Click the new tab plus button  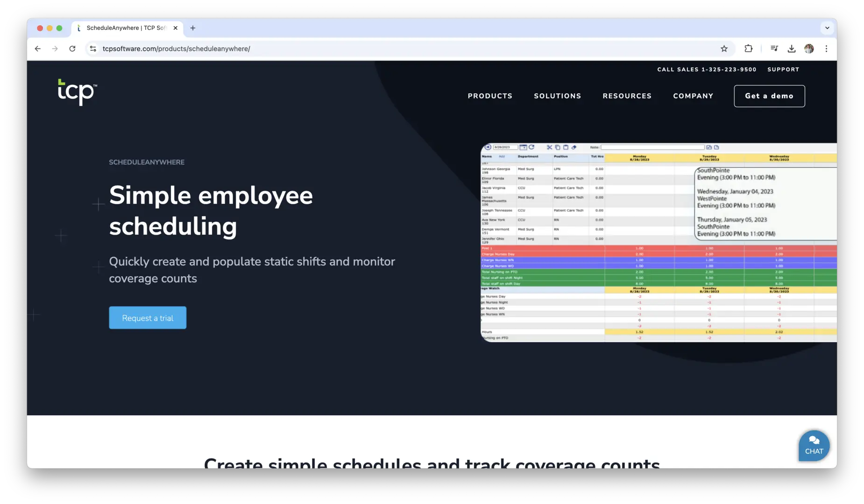click(192, 28)
